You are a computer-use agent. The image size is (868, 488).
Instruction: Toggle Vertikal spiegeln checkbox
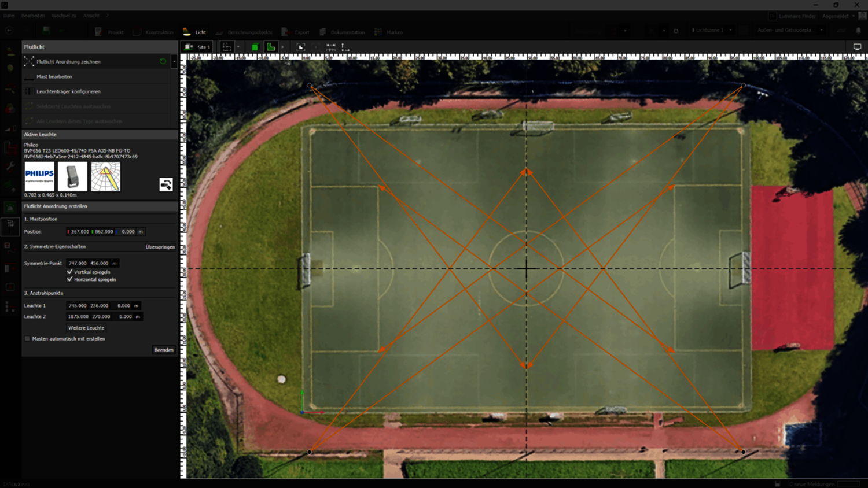[x=70, y=272]
